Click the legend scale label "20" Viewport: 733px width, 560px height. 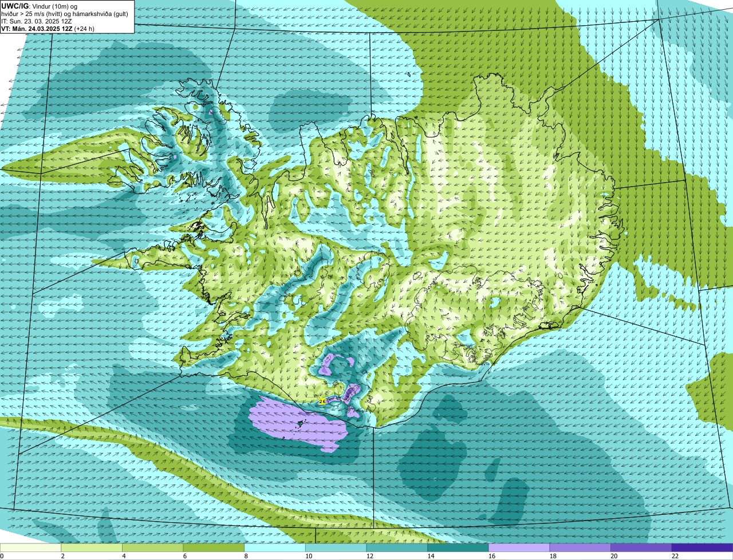point(614,556)
